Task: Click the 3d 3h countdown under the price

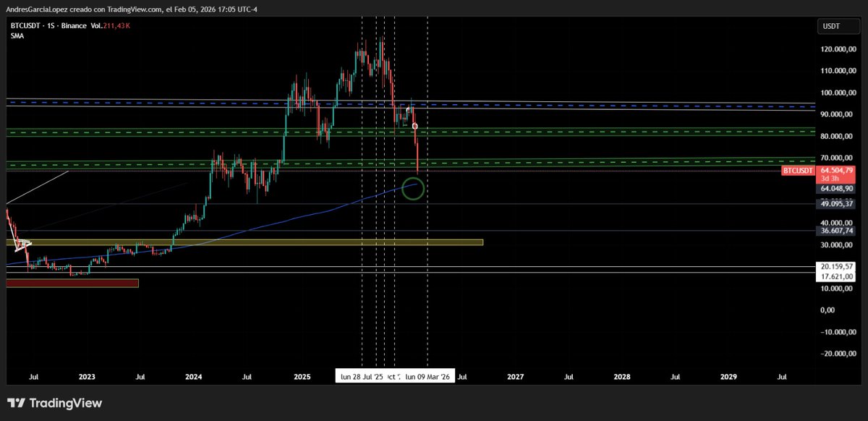Action: 830,179
